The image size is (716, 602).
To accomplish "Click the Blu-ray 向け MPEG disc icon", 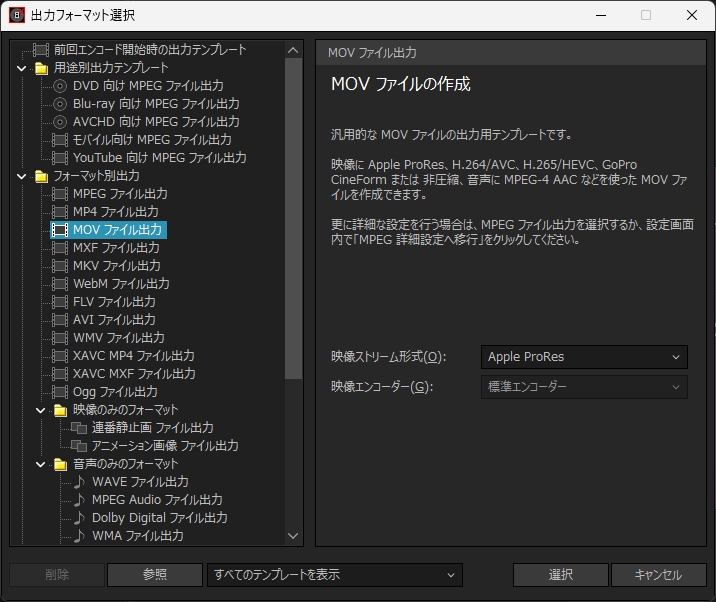I will point(60,104).
